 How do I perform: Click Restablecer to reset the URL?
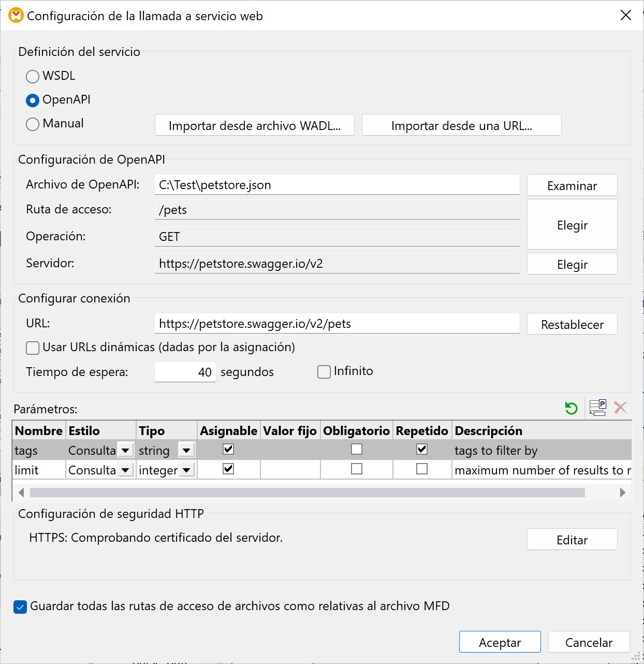pos(572,324)
